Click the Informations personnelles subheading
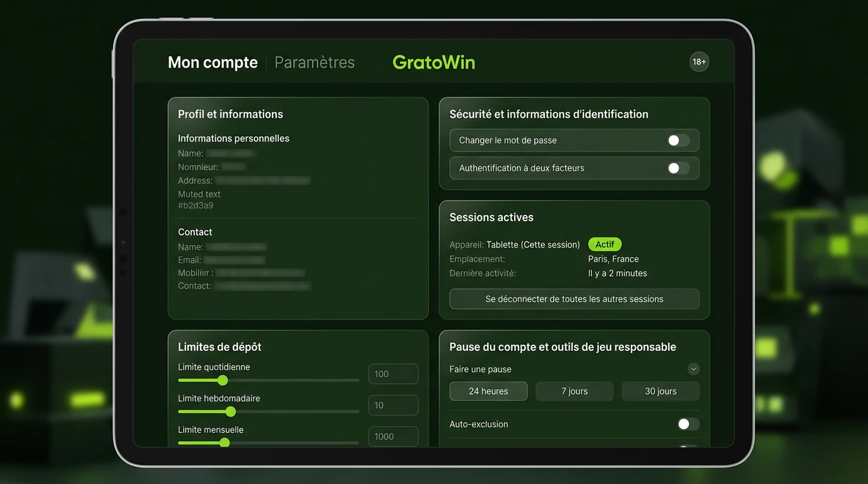 [x=233, y=139]
